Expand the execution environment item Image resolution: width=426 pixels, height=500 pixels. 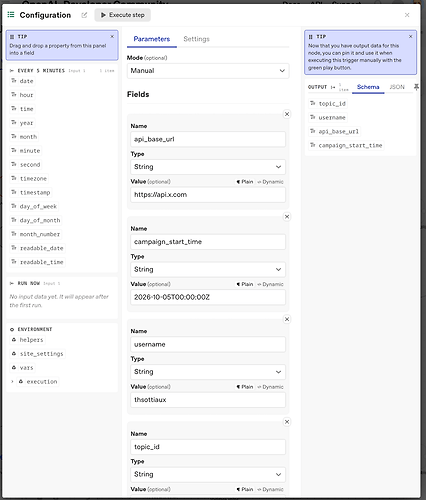[x=12, y=382]
